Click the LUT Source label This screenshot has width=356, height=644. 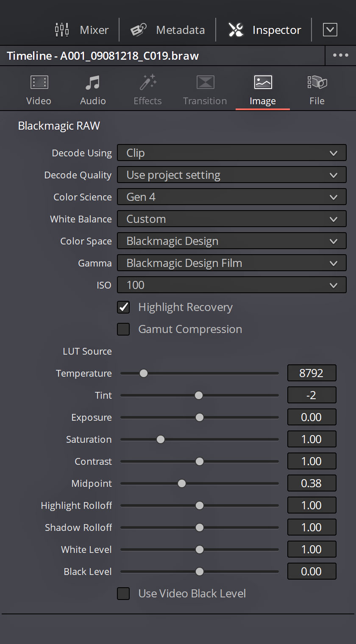click(87, 351)
